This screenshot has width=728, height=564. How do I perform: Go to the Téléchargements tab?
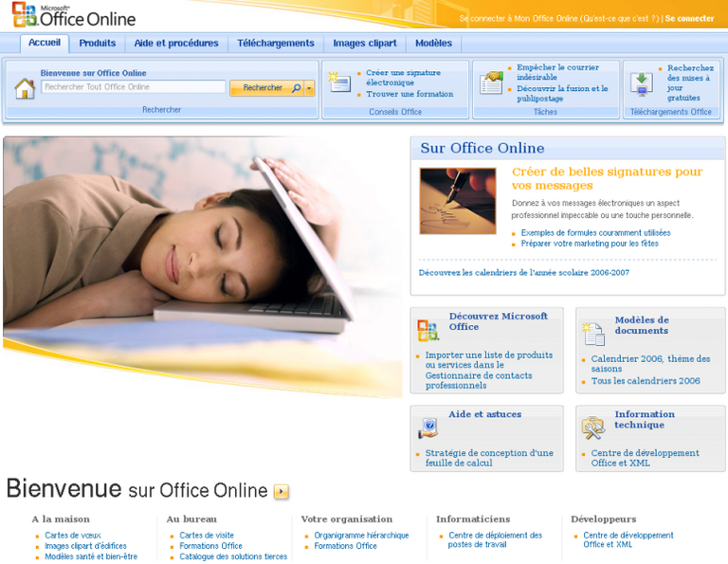[276, 44]
